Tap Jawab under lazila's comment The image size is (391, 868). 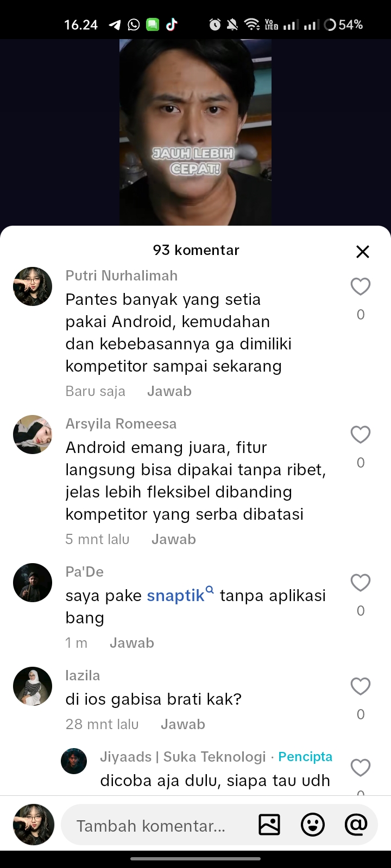tap(183, 724)
